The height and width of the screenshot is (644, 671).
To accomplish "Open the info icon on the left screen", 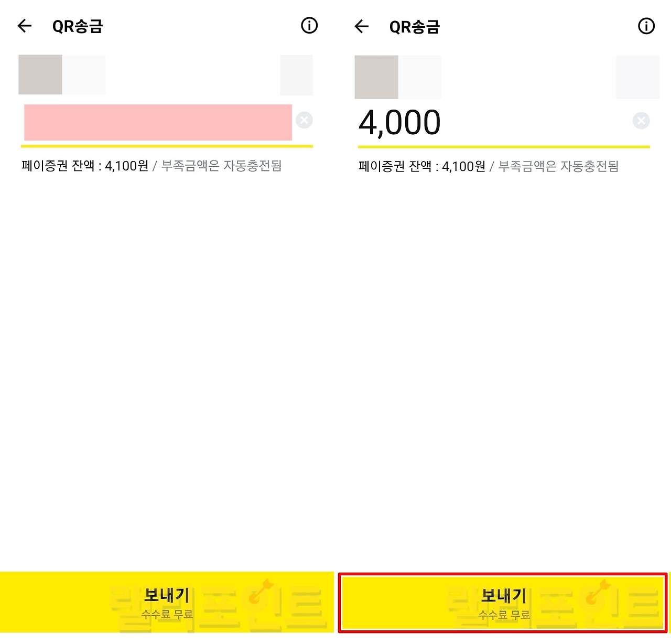I will 309,25.
